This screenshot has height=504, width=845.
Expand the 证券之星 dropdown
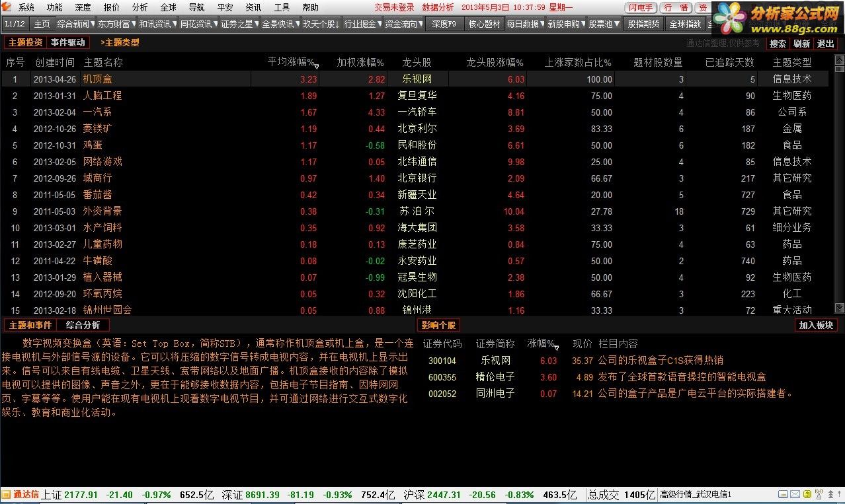point(239,24)
